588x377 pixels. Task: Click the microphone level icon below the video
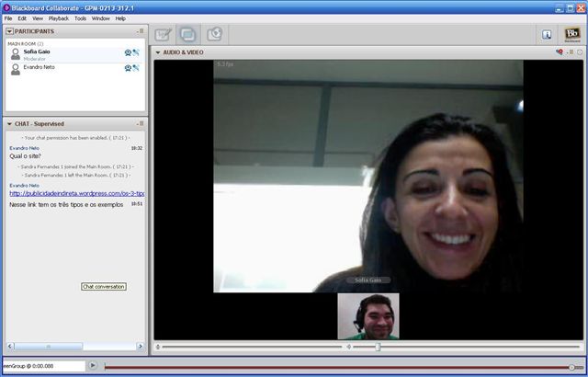158,347
